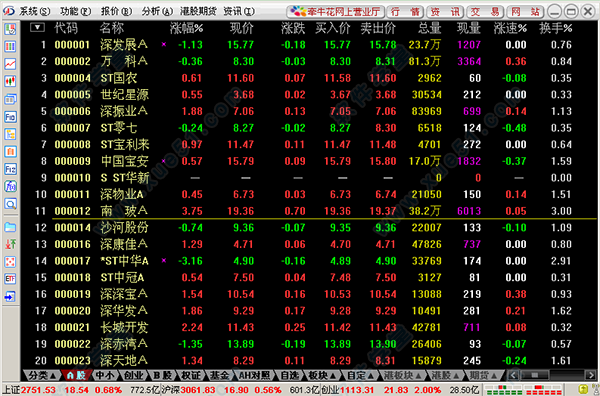Click the blue folder sidebar icon
The height and width of the screenshot is (396, 600).
[x=10, y=227]
